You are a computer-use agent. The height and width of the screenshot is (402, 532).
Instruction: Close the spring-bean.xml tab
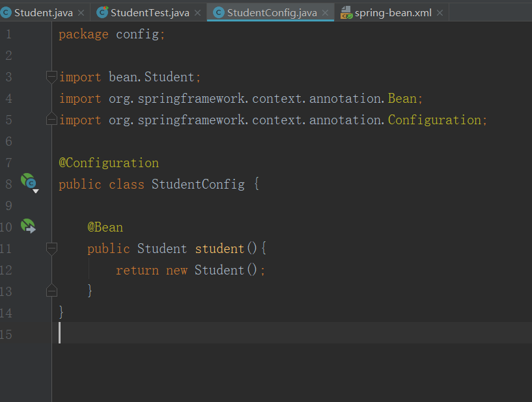pos(440,13)
